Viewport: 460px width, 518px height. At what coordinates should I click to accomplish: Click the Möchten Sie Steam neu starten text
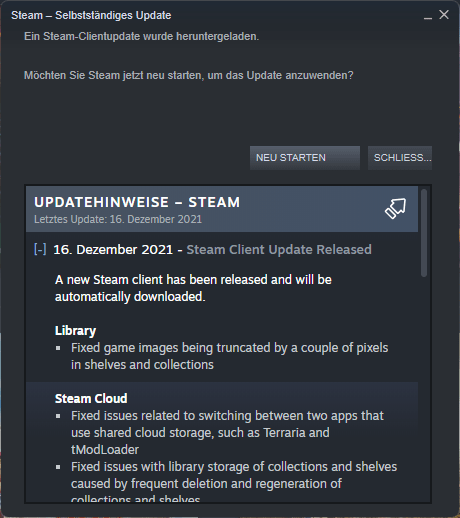pyautogui.click(x=188, y=75)
